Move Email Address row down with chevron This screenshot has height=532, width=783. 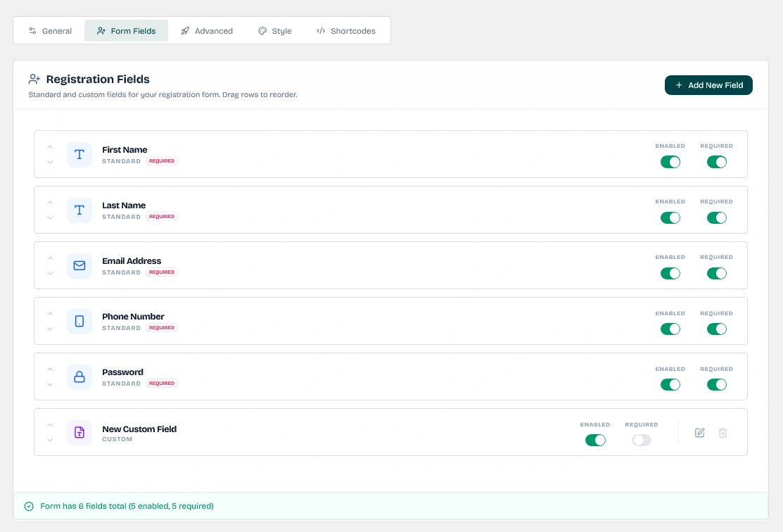[50, 273]
